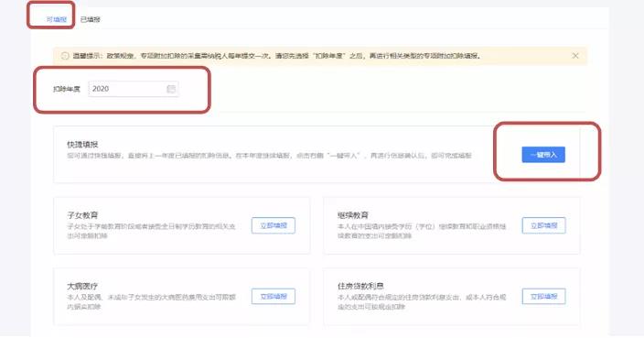This screenshot has width=644, height=338.
Task: Click 立即填报 for 住房贷款利息
Action: click(x=543, y=296)
